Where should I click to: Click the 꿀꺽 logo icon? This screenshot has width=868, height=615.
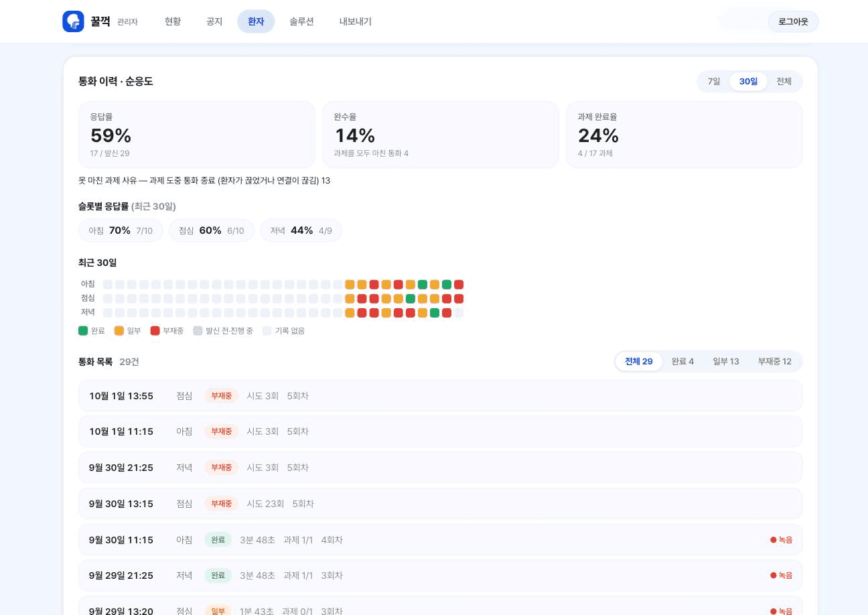(73, 21)
